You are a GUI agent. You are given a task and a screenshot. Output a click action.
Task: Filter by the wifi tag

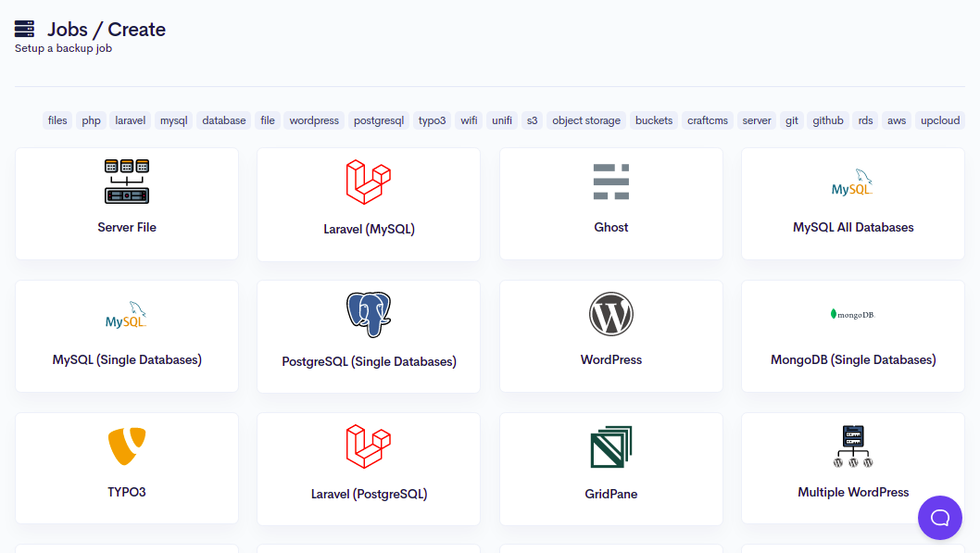tap(469, 120)
